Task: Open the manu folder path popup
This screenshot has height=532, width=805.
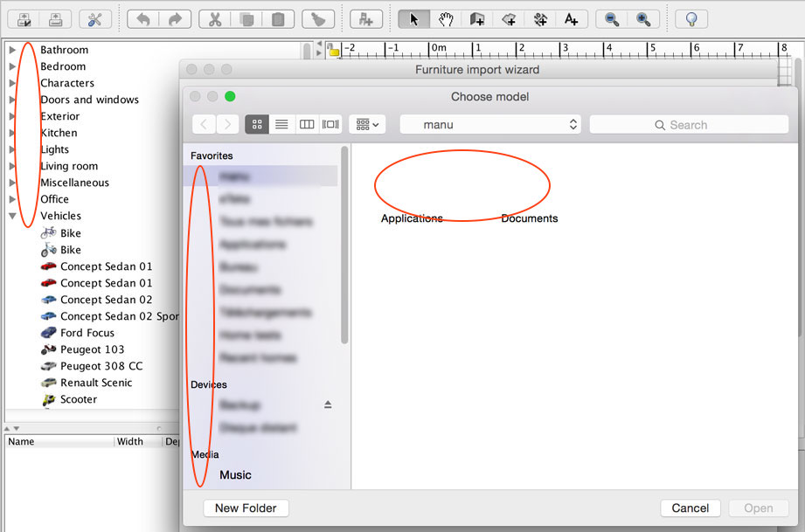Action: coord(490,124)
